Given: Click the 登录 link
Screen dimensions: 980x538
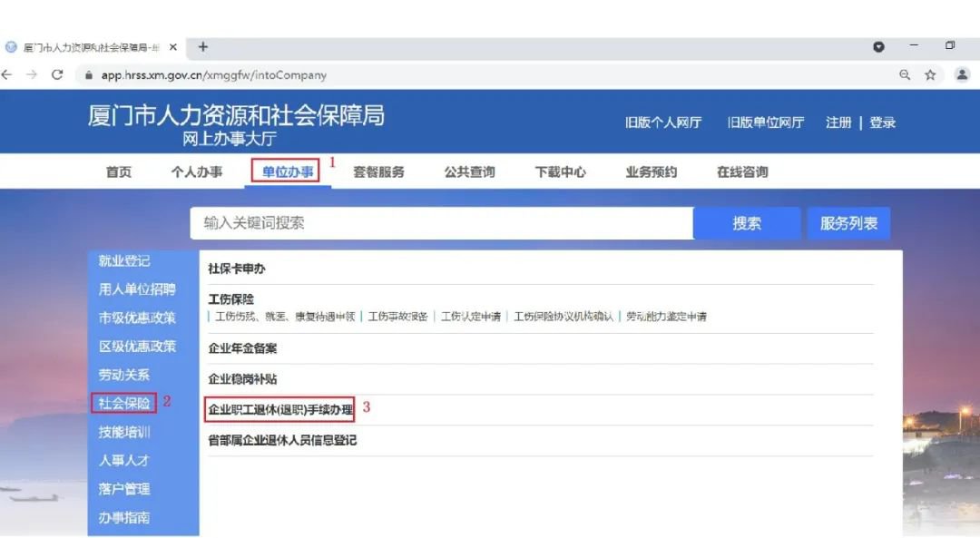Looking at the screenshot, I should pos(883,122).
